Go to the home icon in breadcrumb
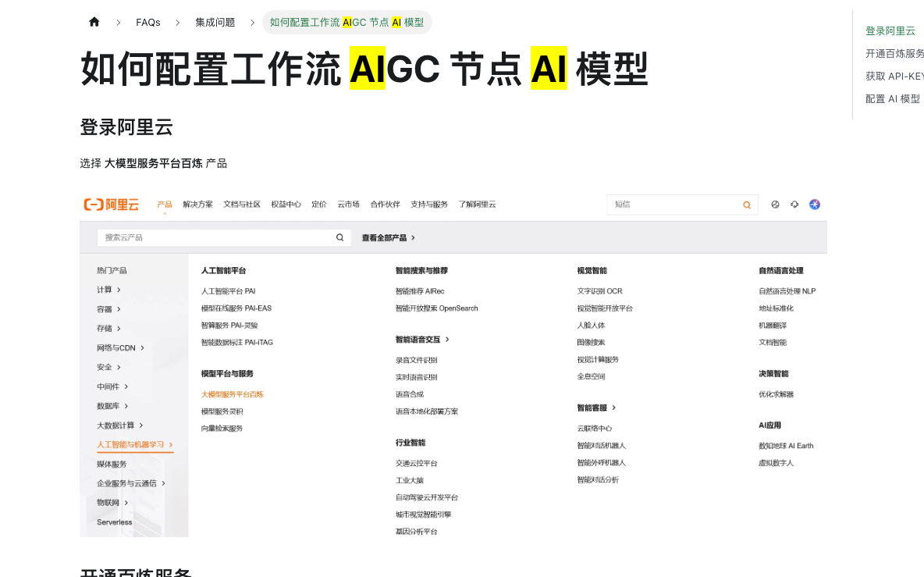The width and height of the screenshot is (924, 577). pyautogui.click(x=94, y=23)
